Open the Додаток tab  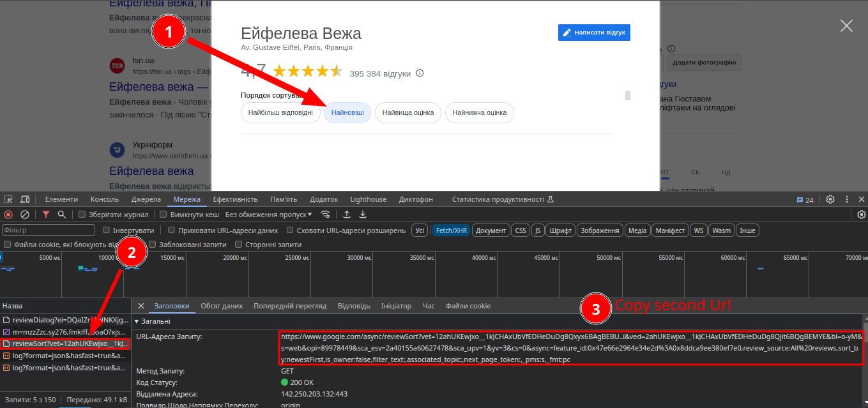[x=324, y=199]
